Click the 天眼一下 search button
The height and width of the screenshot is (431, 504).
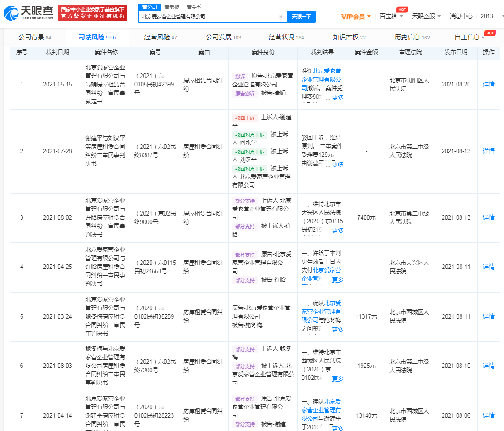[x=301, y=17]
